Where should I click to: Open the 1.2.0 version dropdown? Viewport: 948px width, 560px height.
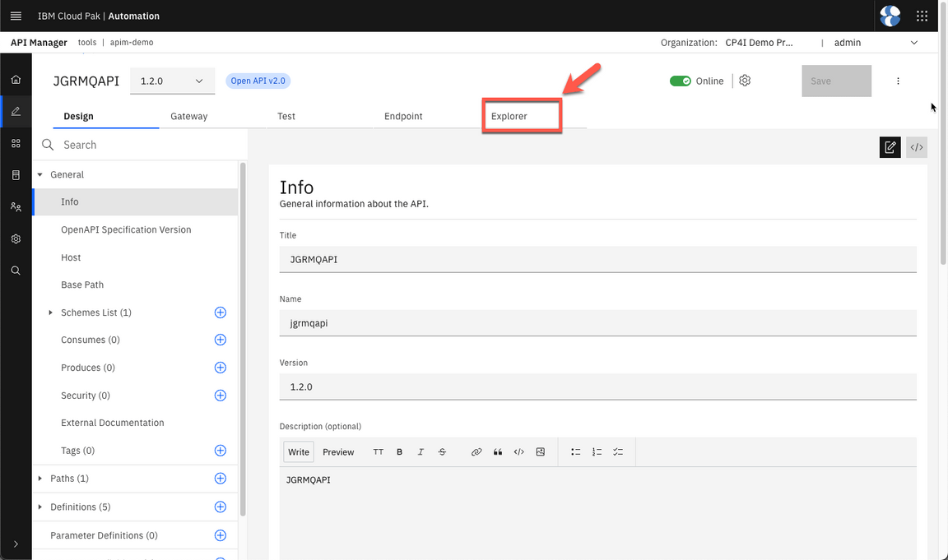(x=172, y=81)
